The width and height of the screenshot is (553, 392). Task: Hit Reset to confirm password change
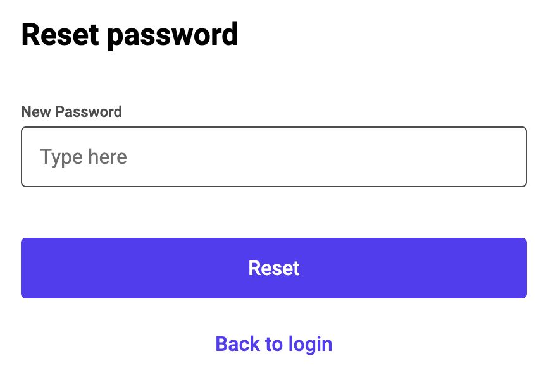point(273,268)
